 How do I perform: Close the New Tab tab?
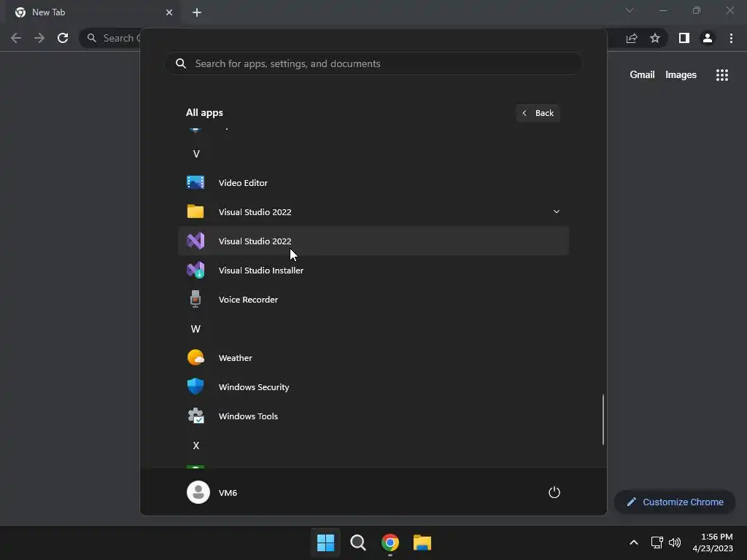coord(169,12)
